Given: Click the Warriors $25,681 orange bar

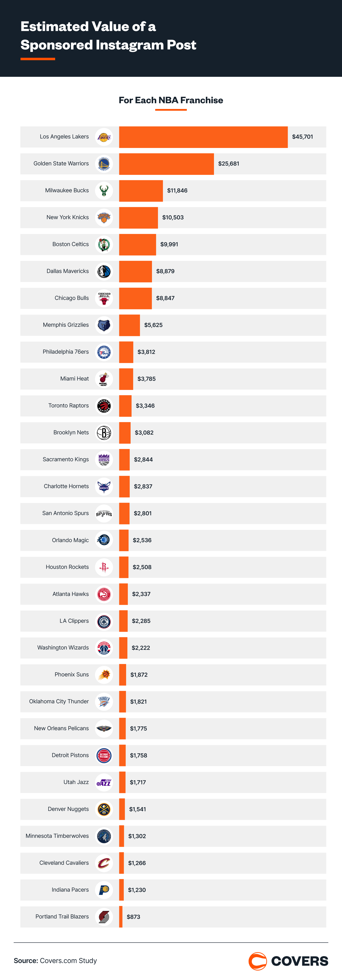Looking at the screenshot, I should [x=167, y=164].
